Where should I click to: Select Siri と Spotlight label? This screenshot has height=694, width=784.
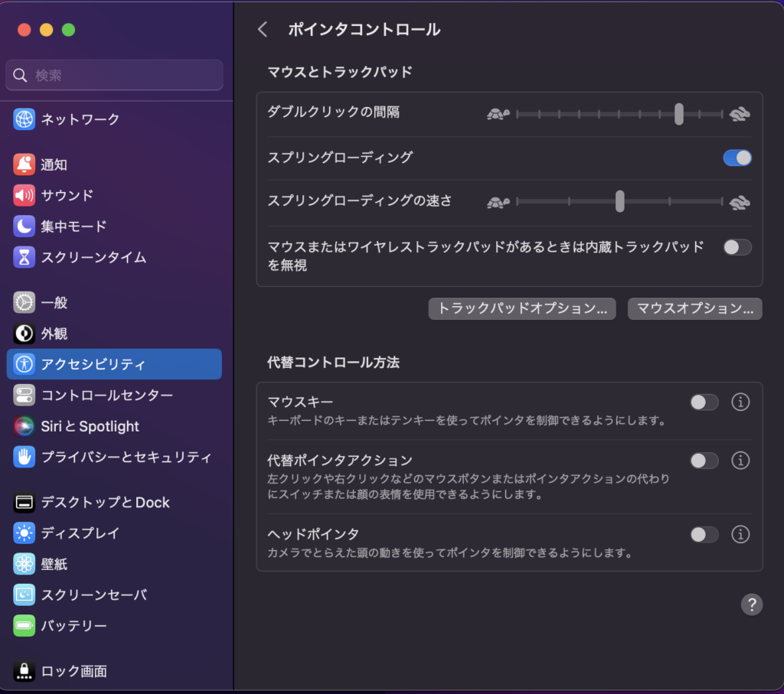[90, 426]
